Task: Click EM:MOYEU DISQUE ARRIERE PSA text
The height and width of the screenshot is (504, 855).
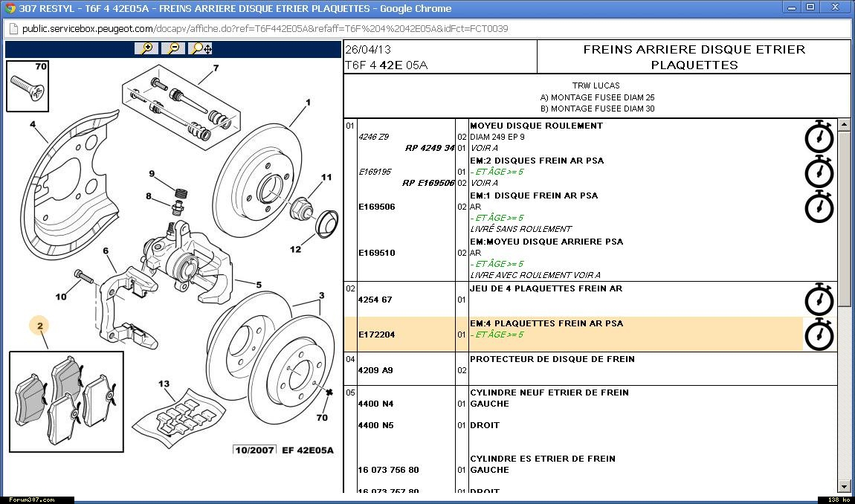Action: (x=546, y=241)
